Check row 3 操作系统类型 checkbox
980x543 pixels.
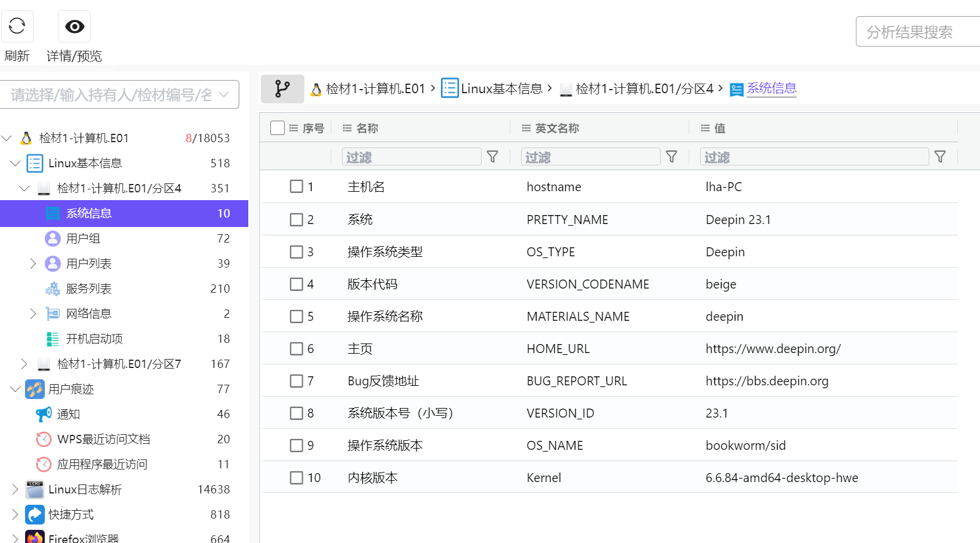pos(296,251)
